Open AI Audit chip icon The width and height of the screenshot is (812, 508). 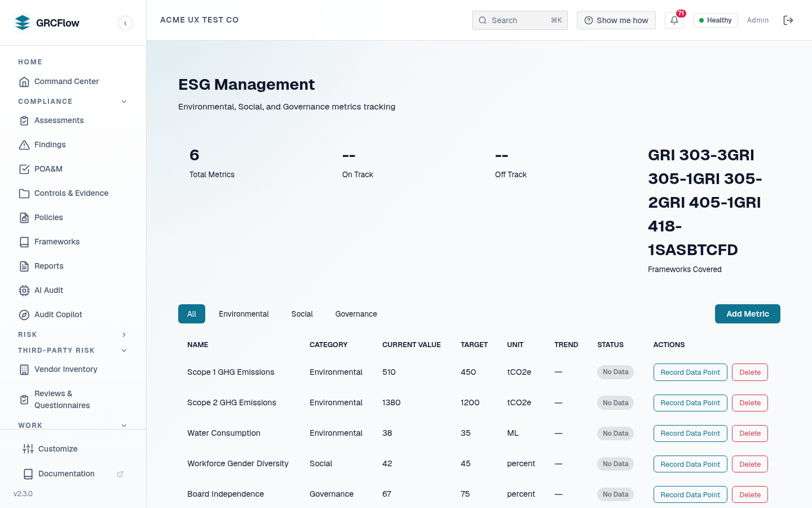(24, 291)
